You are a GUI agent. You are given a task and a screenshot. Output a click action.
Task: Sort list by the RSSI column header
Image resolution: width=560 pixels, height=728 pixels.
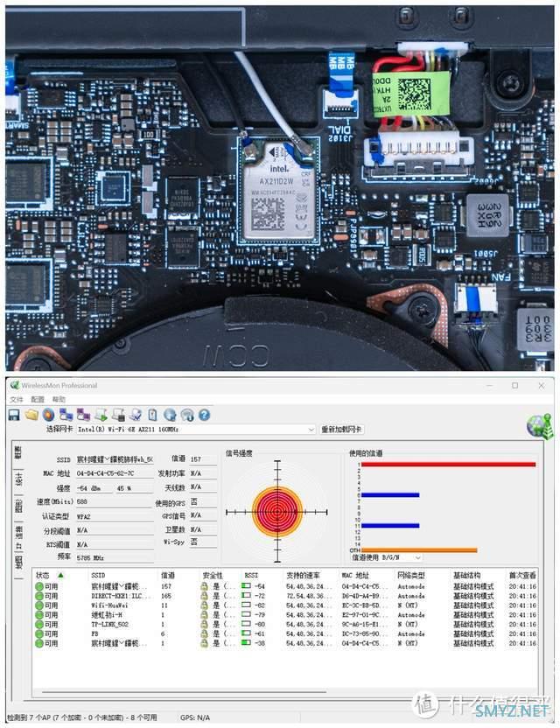(262, 575)
